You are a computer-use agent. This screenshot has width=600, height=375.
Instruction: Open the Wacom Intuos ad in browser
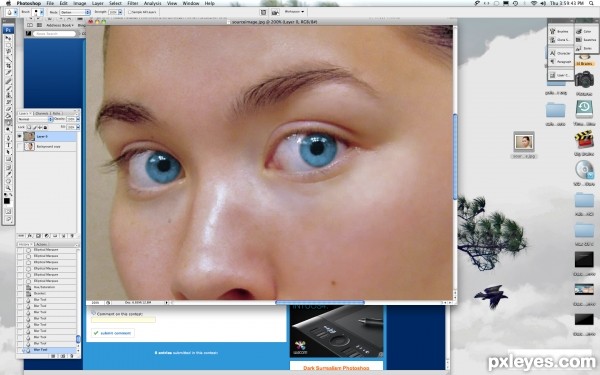point(337,331)
